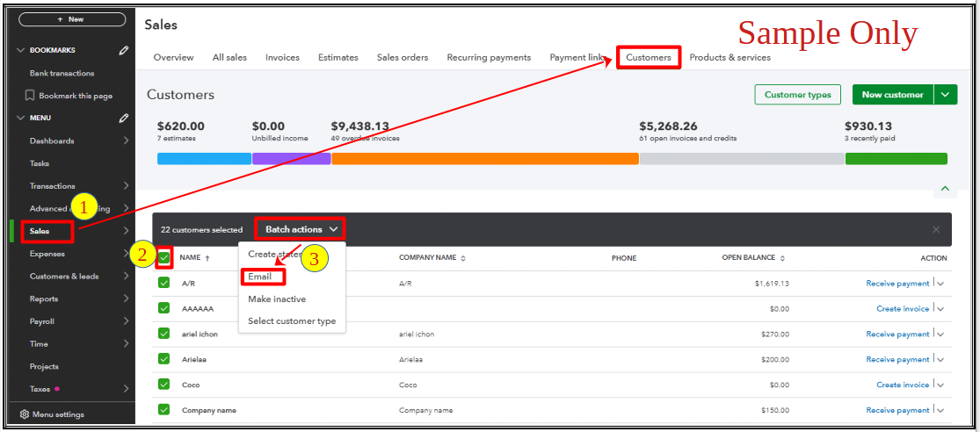
Task: Click Bookmark this page
Action: tap(69, 96)
